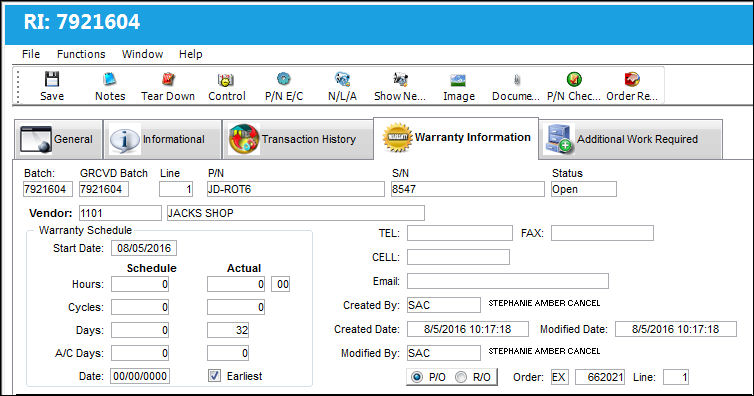Click the Order Re... toolbar icon
The image size is (754, 396).
click(632, 79)
